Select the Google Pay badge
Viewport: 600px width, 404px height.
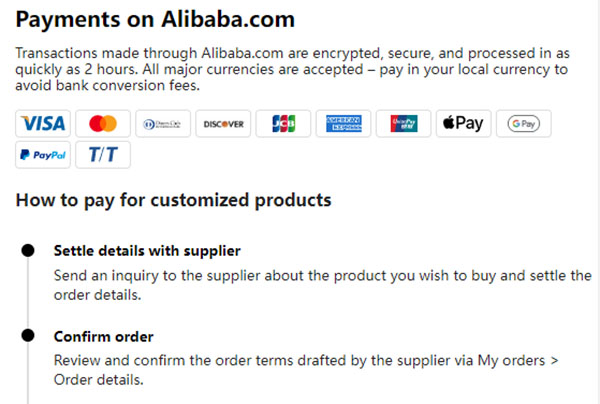[523, 124]
